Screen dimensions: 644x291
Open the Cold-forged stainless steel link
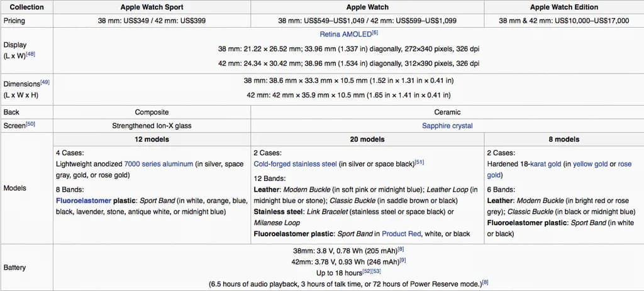(295, 164)
